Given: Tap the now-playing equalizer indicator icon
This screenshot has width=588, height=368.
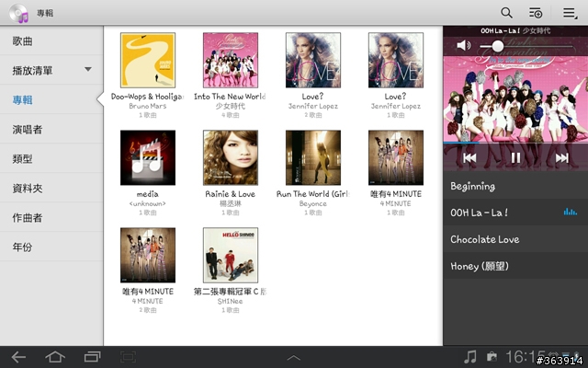Looking at the screenshot, I should point(570,212).
